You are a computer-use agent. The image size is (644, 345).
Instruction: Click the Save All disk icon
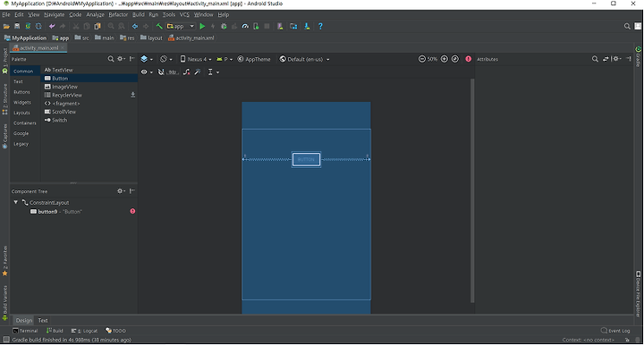click(17, 26)
